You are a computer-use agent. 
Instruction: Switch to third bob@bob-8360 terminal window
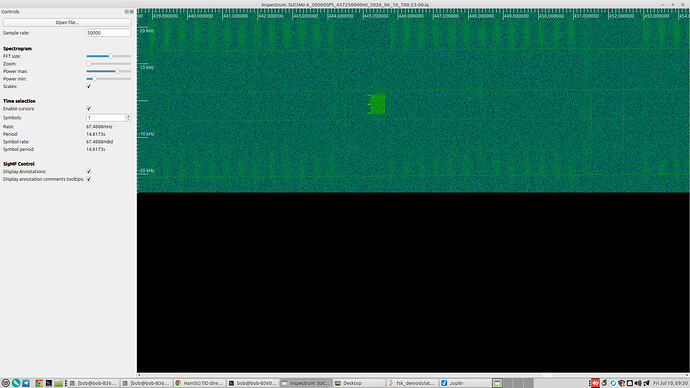pyautogui.click(x=252, y=383)
